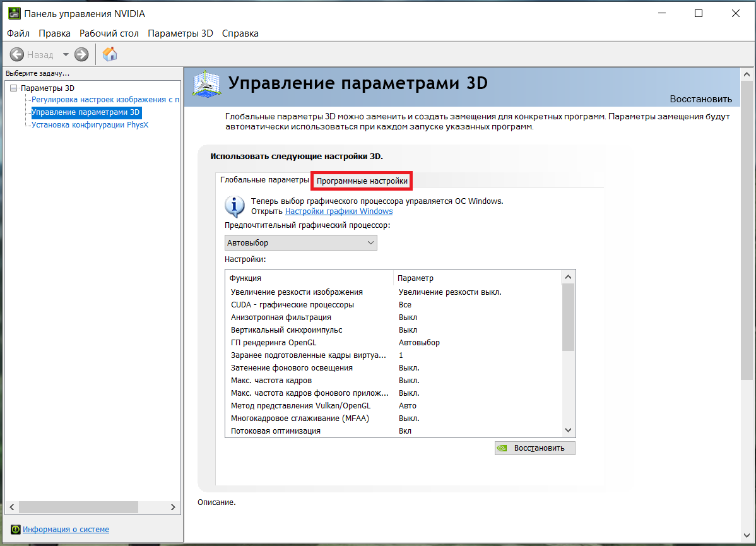
Task: Open the Файл menu
Action: [x=18, y=33]
